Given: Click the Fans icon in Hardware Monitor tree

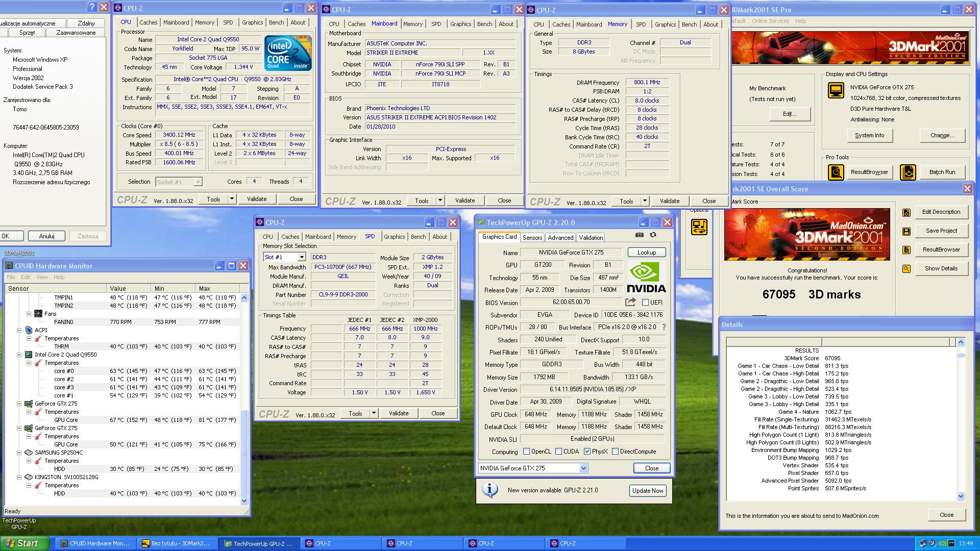Looking at the screenshot, I should point(38,314).
